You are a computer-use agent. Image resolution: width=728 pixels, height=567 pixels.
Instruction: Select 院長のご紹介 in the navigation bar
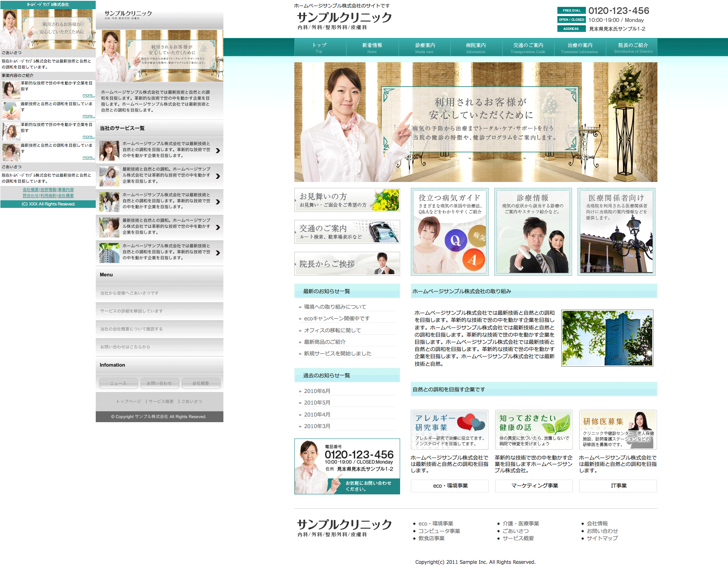pos(633,47)
